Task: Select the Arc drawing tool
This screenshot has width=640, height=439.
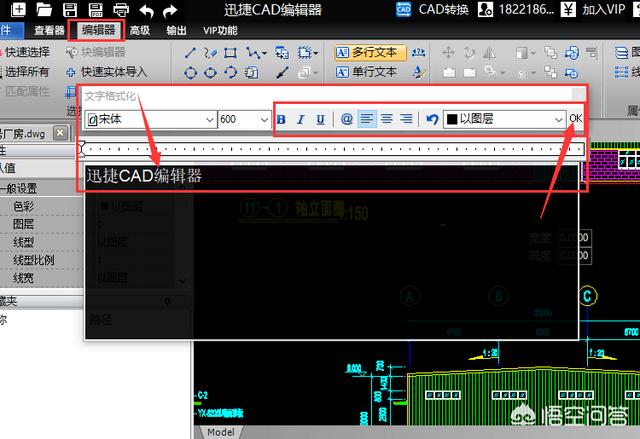Action: tap(231, 73)
